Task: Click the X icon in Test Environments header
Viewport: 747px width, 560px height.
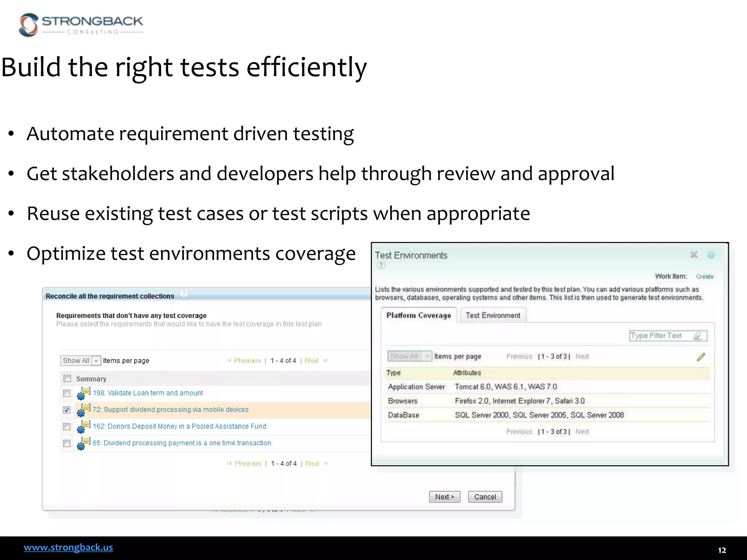Action: pos(694,255)
